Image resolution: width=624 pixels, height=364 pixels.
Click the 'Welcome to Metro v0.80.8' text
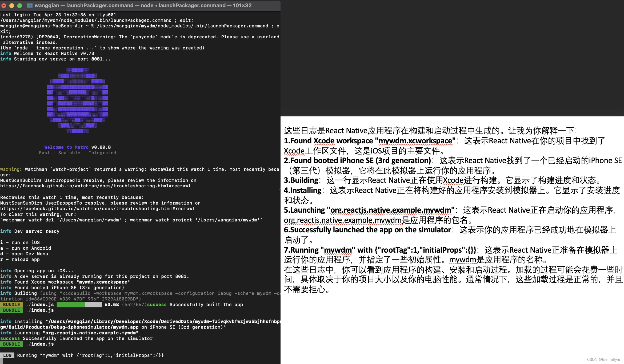point(78,147)
